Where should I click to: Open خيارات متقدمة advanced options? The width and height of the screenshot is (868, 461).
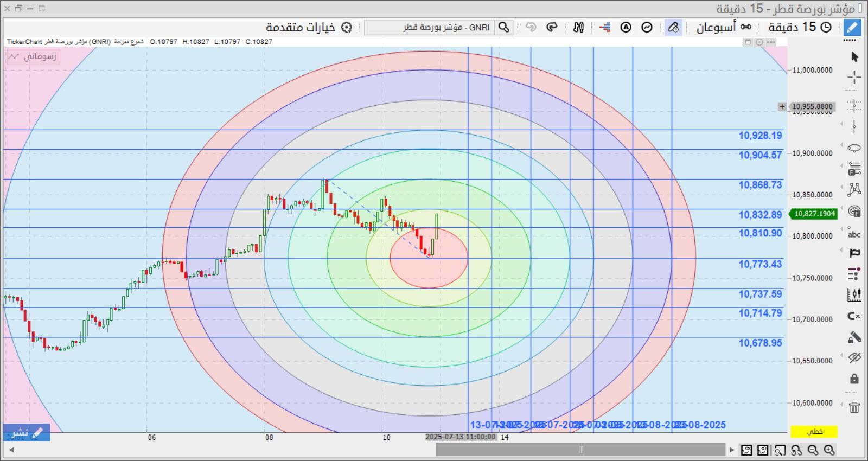point(309,27)
